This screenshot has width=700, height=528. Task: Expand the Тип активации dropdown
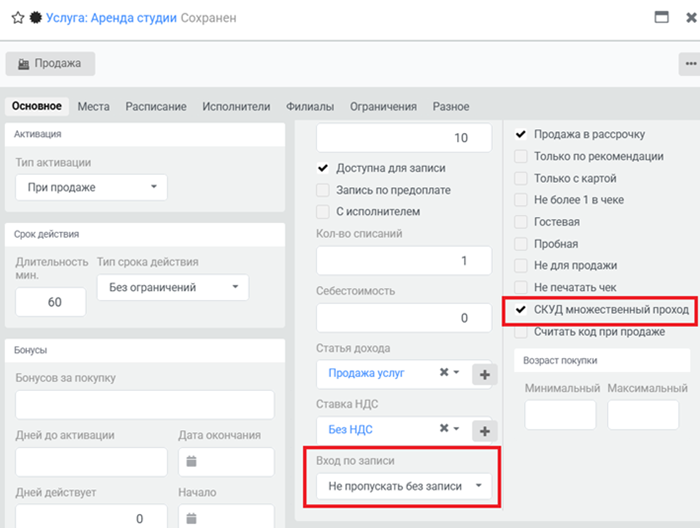click(92, 187)
